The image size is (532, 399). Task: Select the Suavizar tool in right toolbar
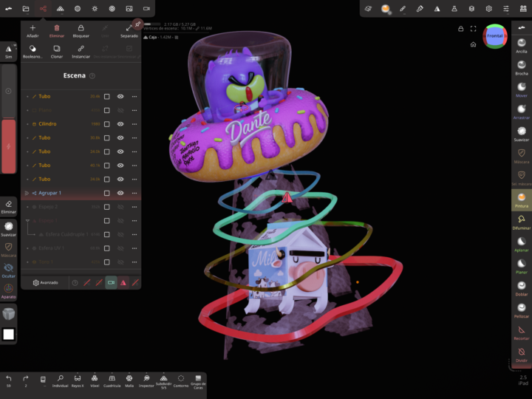pyautogui.click(x=522, y=134)
